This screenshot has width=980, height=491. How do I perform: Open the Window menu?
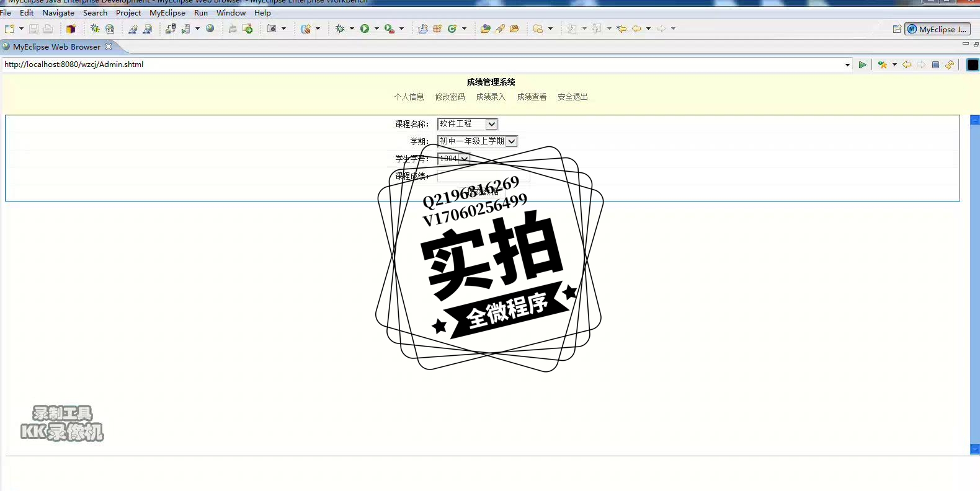point(231,12)
